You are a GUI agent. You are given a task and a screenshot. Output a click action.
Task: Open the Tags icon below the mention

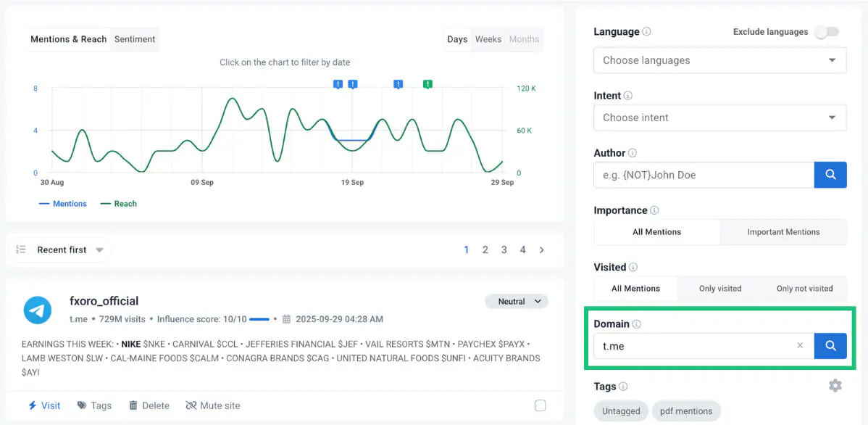[x=82, y=405]
